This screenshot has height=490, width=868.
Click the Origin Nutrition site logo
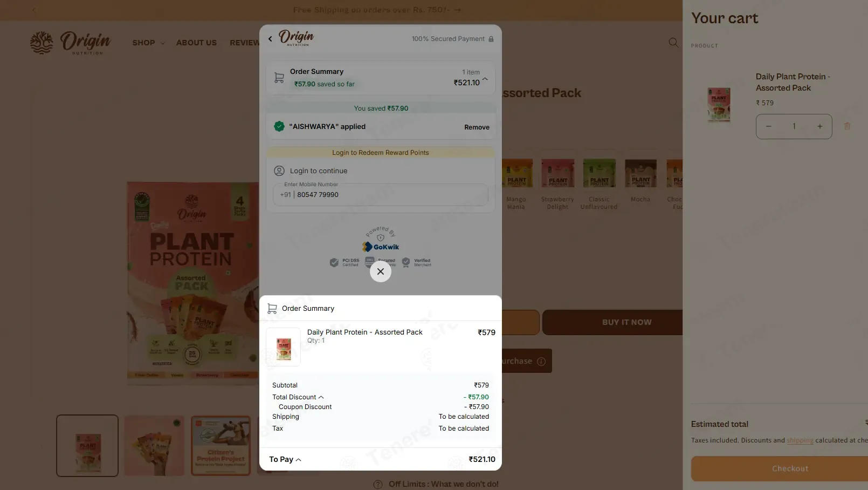pos(70,43)
